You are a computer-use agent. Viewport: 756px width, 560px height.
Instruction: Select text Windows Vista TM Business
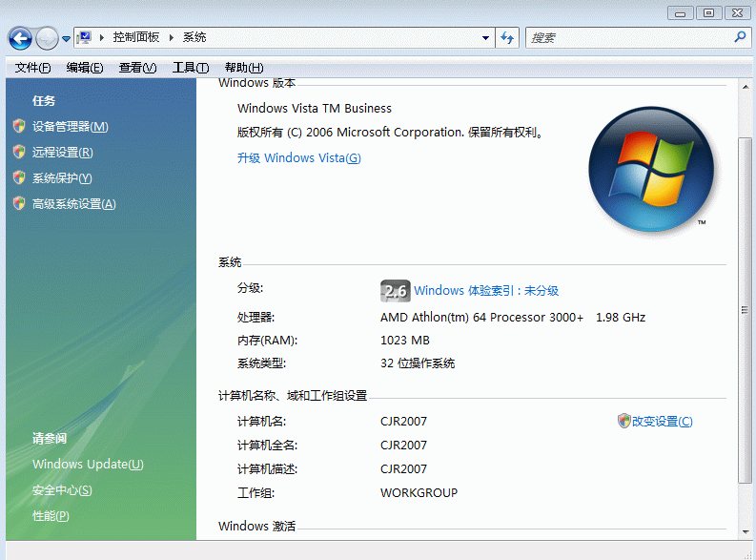tap(315, 108)
